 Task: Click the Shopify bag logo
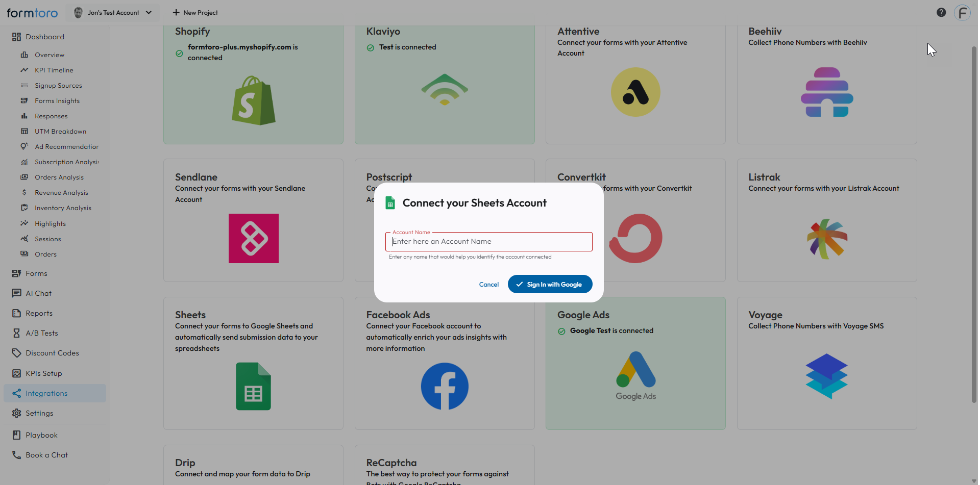254,100
